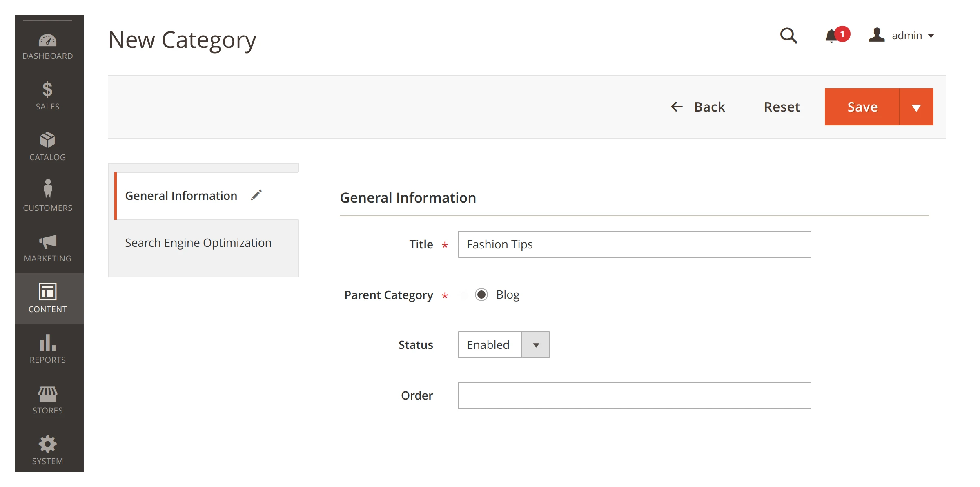Click the search magnifier icon
This screenshot has height=487, width=980.
click(x=788, y=36)
